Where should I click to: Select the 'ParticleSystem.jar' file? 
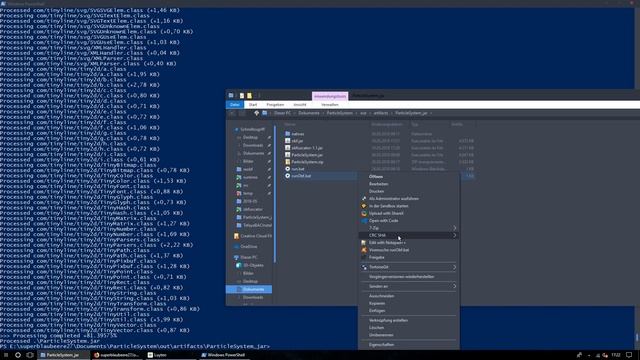pos(307,155)
